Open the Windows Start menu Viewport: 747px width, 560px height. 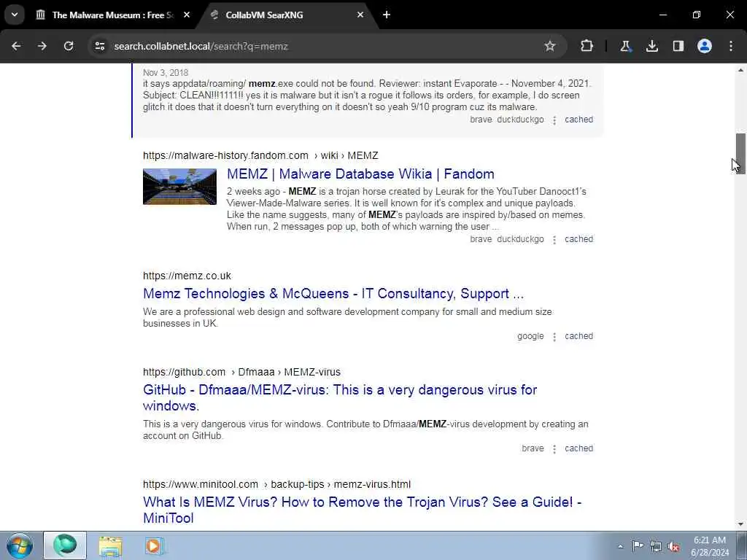20,545
